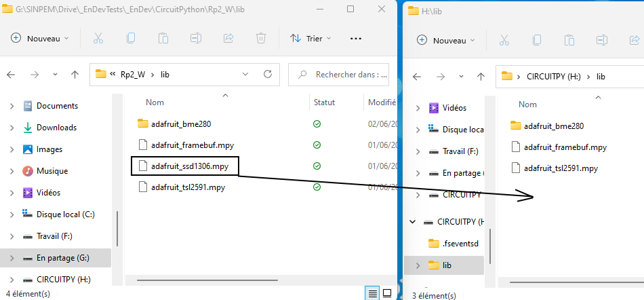Open Downloads in the left navigation pane

pos(56,128)
